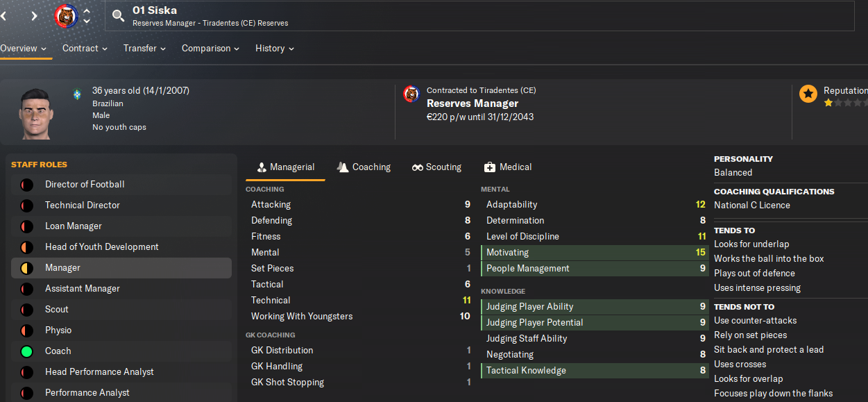Expand the Transfer dropdown menu

[x=144, y=49]
